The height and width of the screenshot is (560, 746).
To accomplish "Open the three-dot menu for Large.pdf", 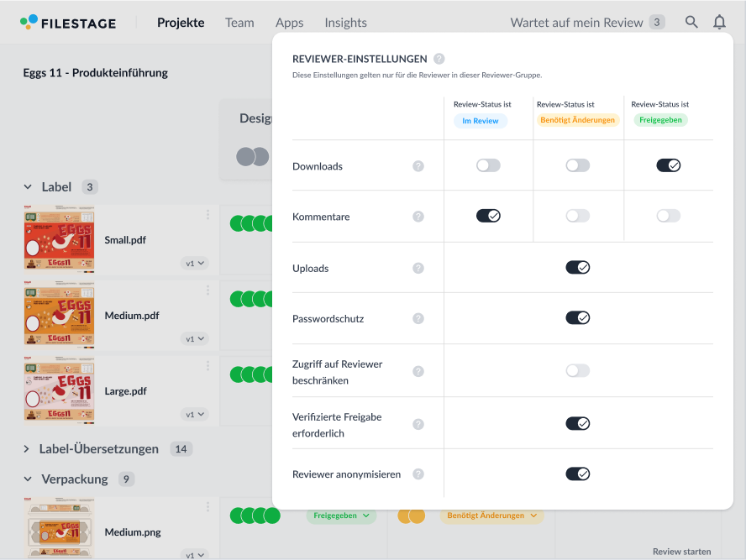I will pos(208,365).
